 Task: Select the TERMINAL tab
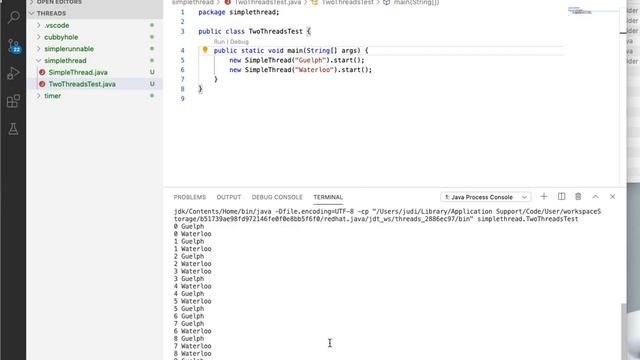(328, 197)
